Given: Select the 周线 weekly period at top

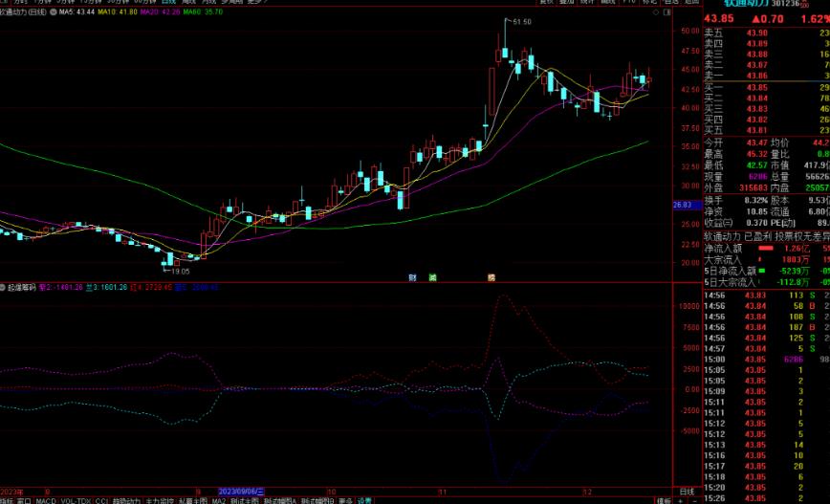Looking at the screenshot, I should (x=189, y=2).
